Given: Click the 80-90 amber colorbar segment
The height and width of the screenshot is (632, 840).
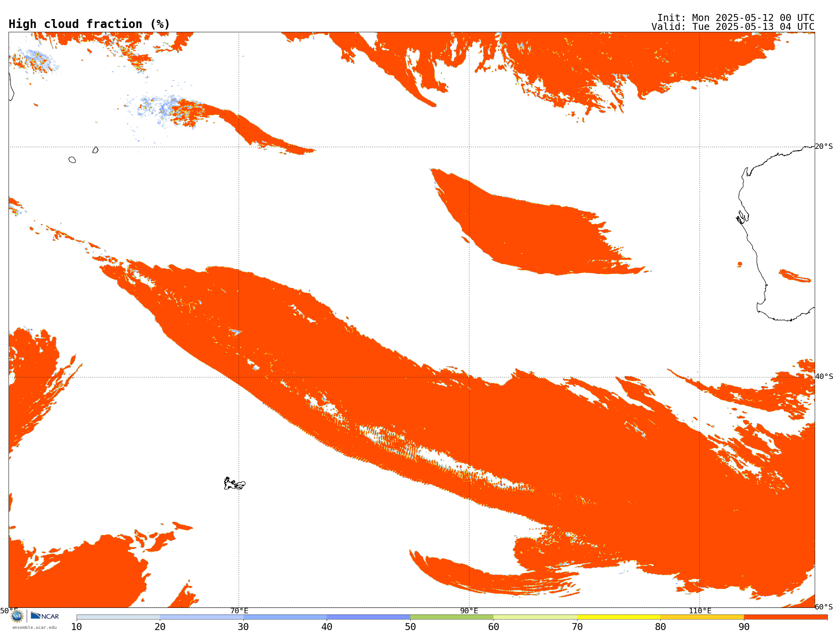Looking at the screenshot, I should pyautogui.click(x=702, y=617).
